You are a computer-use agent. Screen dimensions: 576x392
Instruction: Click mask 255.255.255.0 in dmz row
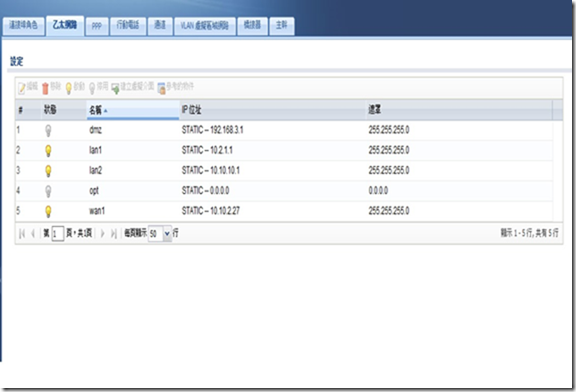(x=389, y=130)
